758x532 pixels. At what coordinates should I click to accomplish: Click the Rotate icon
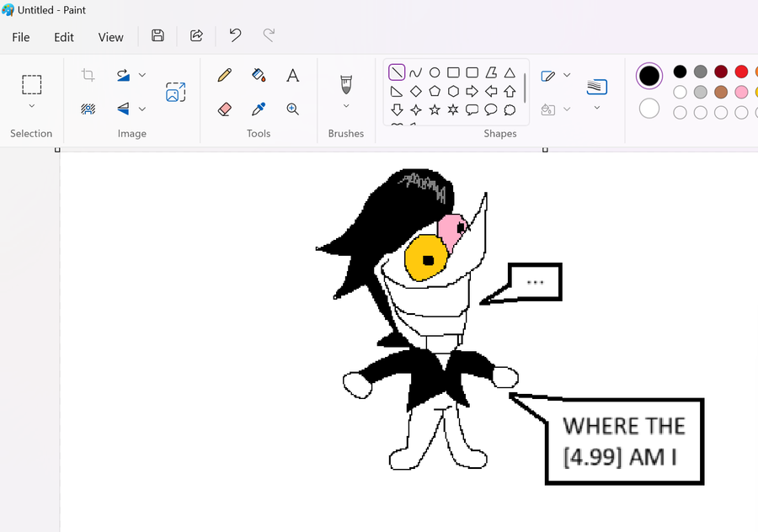coord(123,75)
